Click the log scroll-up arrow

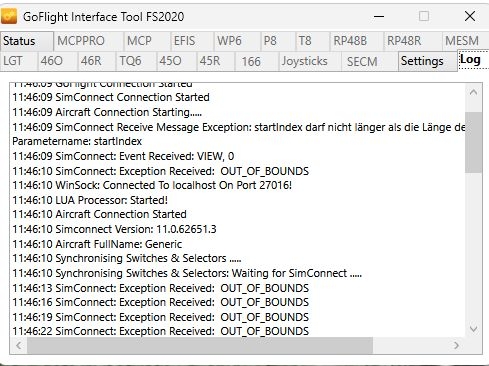[x=473, y=92]
